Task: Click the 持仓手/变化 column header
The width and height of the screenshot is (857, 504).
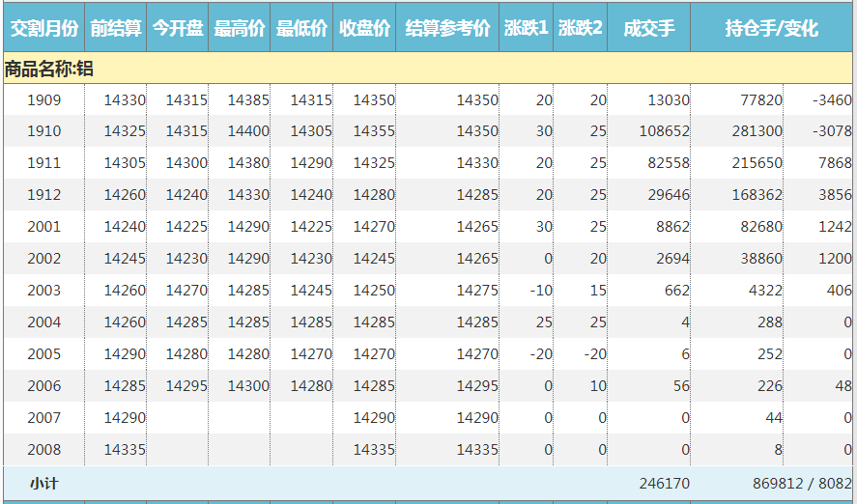Action: click(771, 28)
